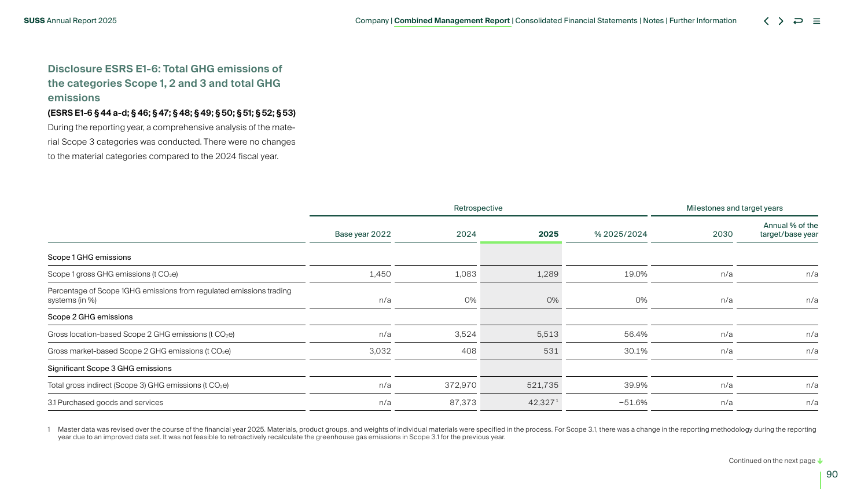
Task: Click the 2030 column header
Action: (723, 234)
